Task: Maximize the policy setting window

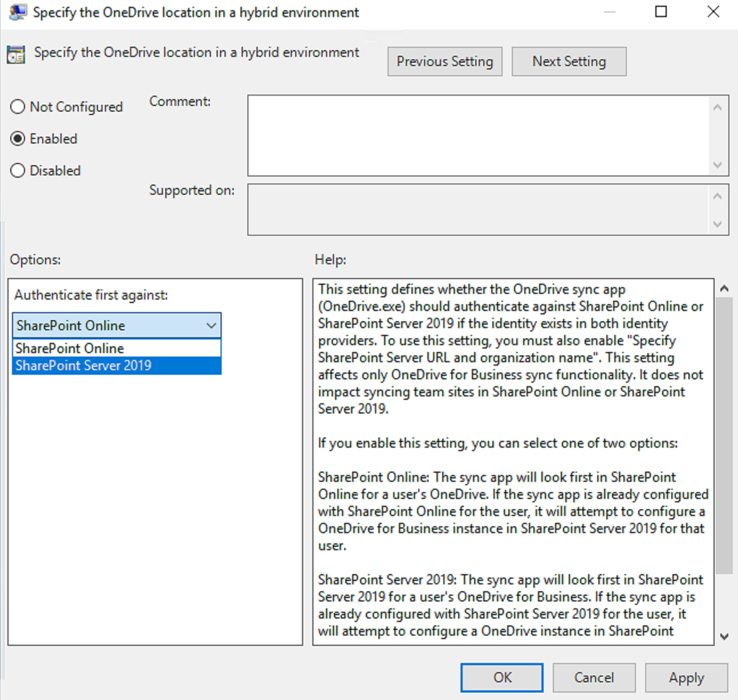Action: click(x=661, y=11)
